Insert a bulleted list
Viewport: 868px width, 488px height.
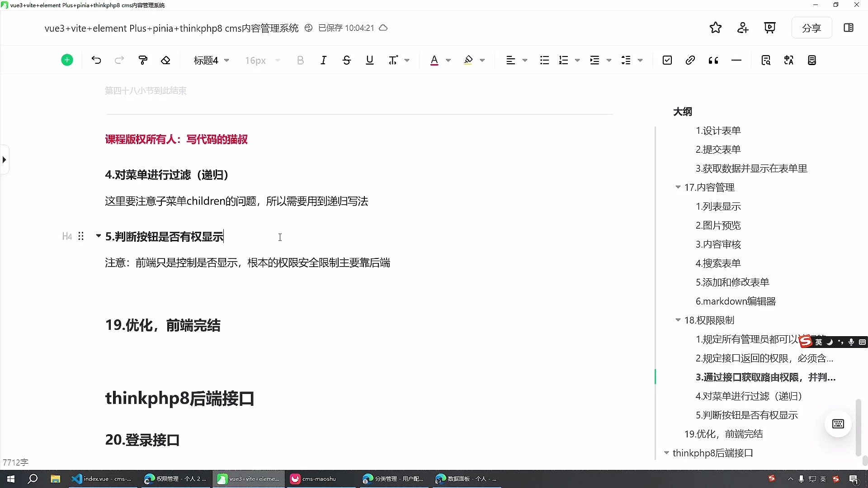(544, 60)
